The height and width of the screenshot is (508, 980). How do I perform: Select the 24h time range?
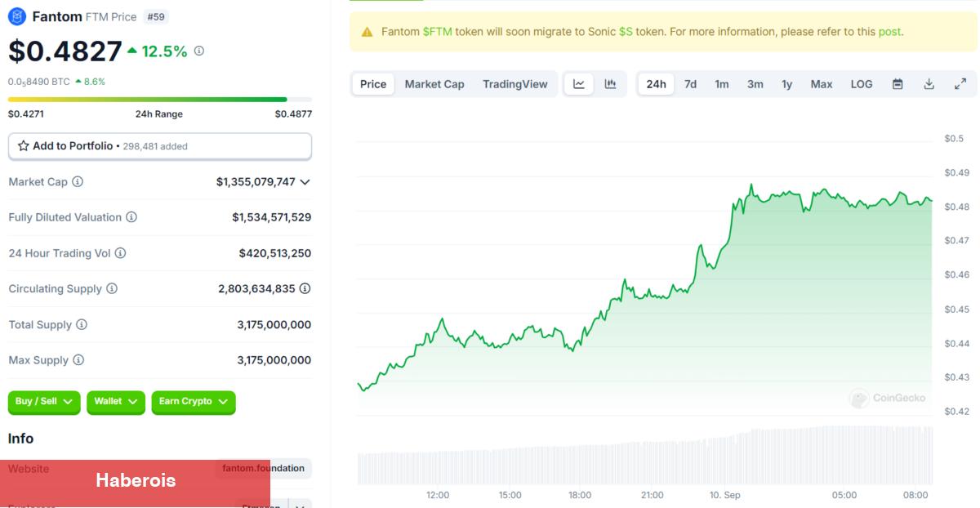point(656,84)
